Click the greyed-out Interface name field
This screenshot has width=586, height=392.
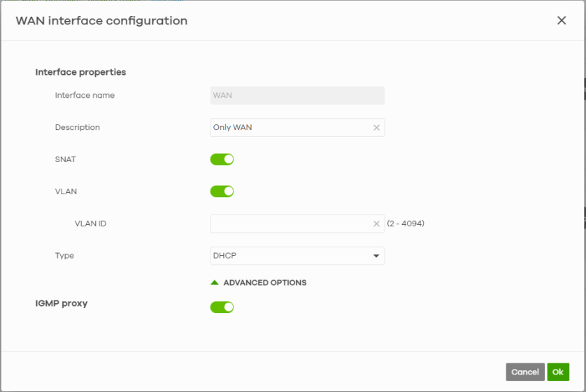(x=297, y=96)
